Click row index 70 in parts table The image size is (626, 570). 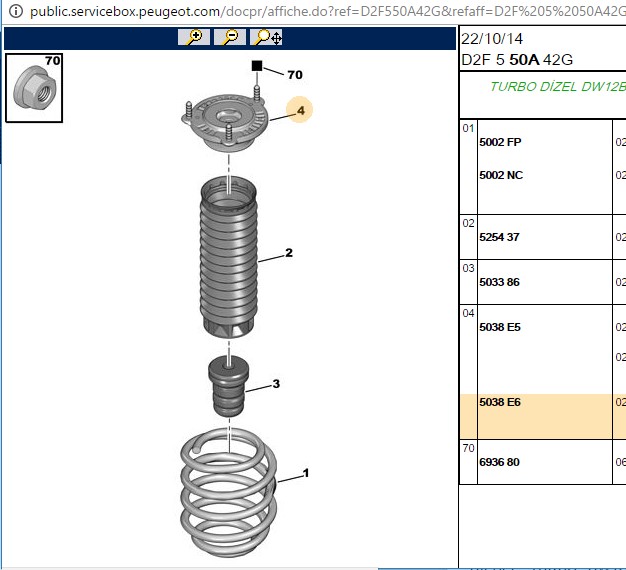pos(468,448)
